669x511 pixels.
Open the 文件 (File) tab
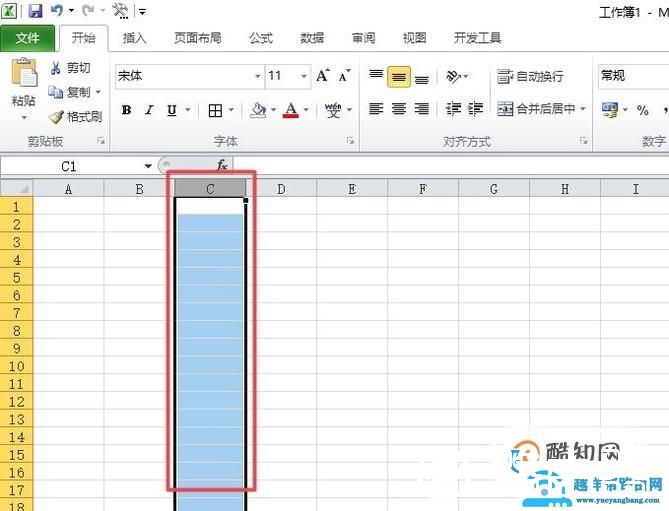(27, 38)
